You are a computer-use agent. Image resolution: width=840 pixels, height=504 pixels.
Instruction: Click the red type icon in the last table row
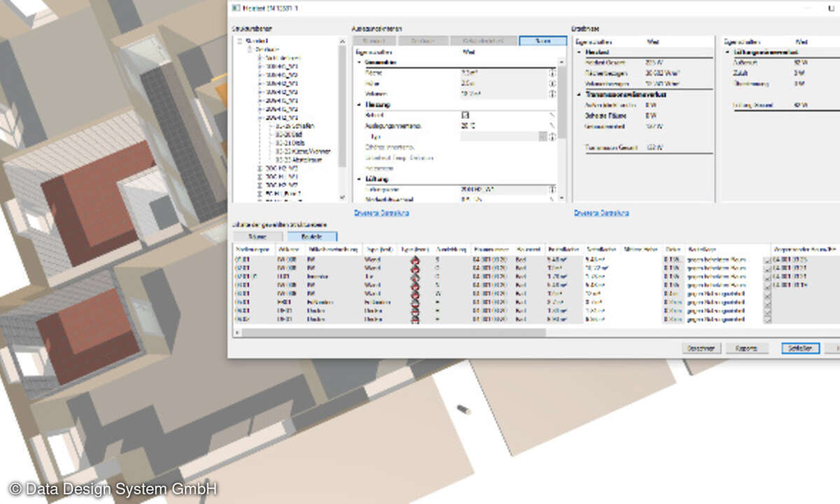414,319
